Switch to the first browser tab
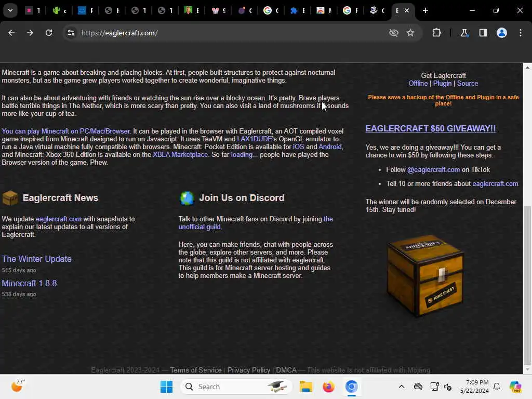Screen dimensions: 532x399 tap(33, 10)
